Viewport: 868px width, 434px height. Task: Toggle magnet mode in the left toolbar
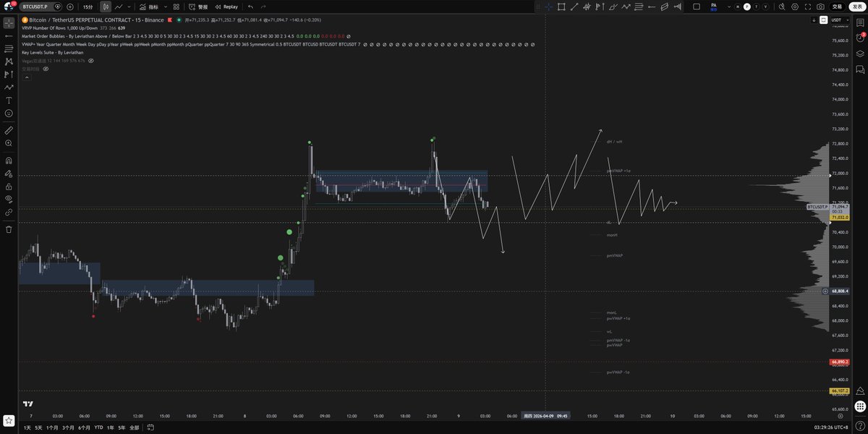tap(9, 161)
